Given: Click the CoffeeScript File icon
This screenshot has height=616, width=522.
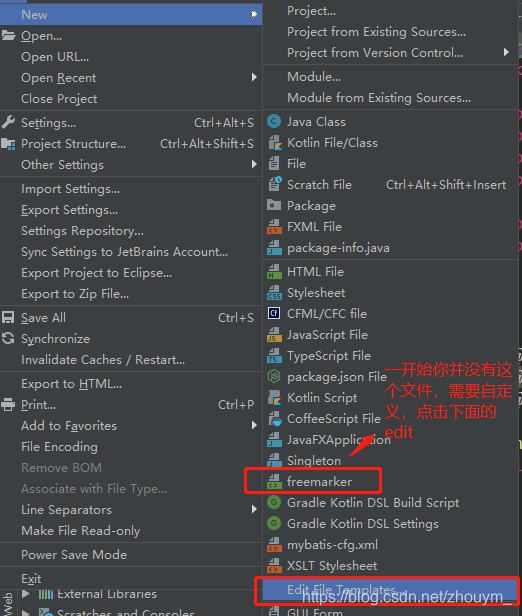Looking at the screenshot, I should 275,419.
